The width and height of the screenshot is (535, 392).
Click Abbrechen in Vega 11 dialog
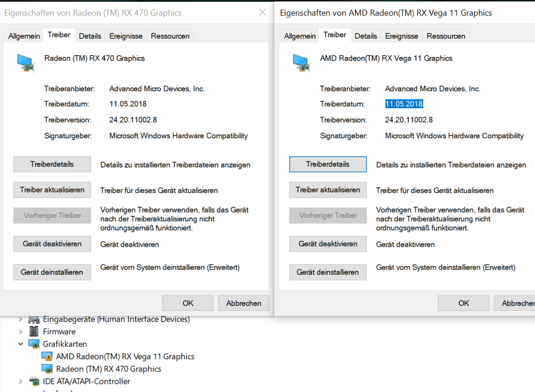515,303
